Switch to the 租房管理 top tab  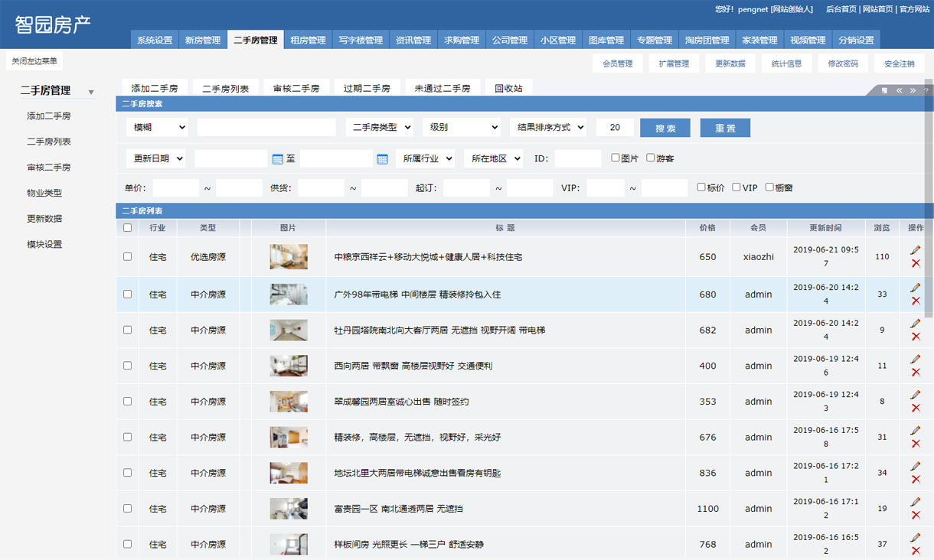(x=308, y=41)
